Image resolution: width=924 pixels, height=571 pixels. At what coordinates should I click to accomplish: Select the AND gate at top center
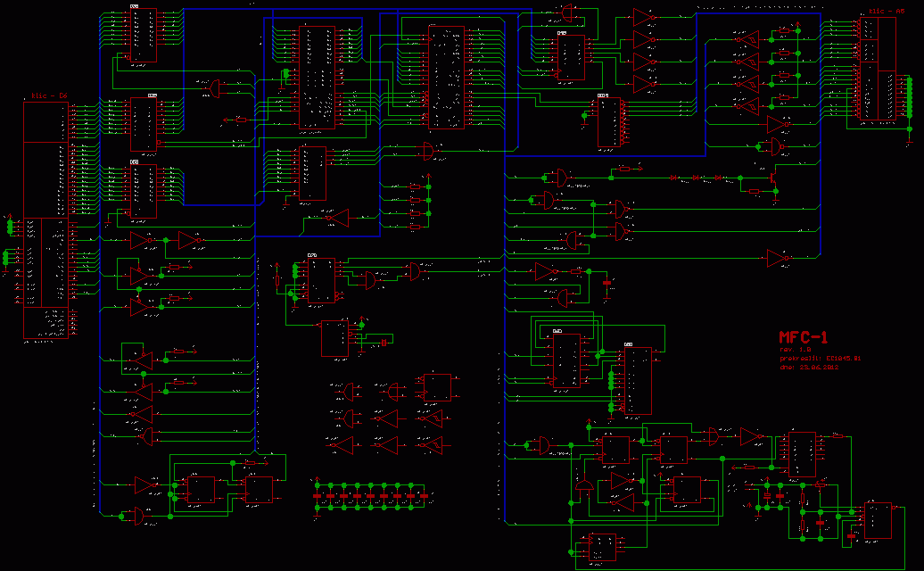569,12
